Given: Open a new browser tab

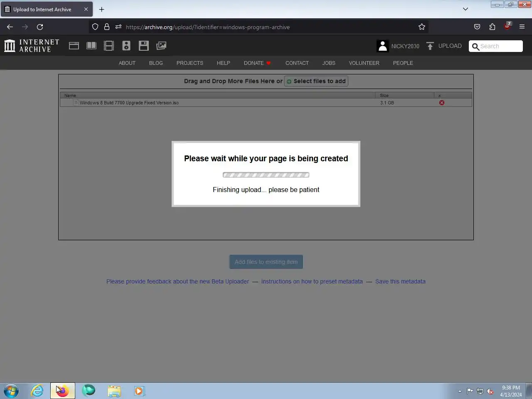Looking at the screenshot, I should coord(101,9).
